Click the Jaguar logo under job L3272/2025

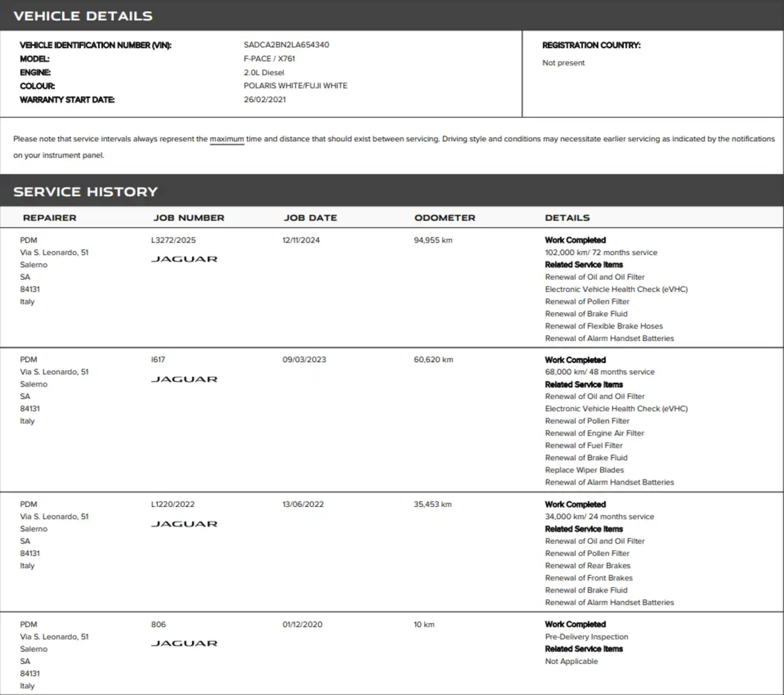pyautogui.click(x=184, y=259)
